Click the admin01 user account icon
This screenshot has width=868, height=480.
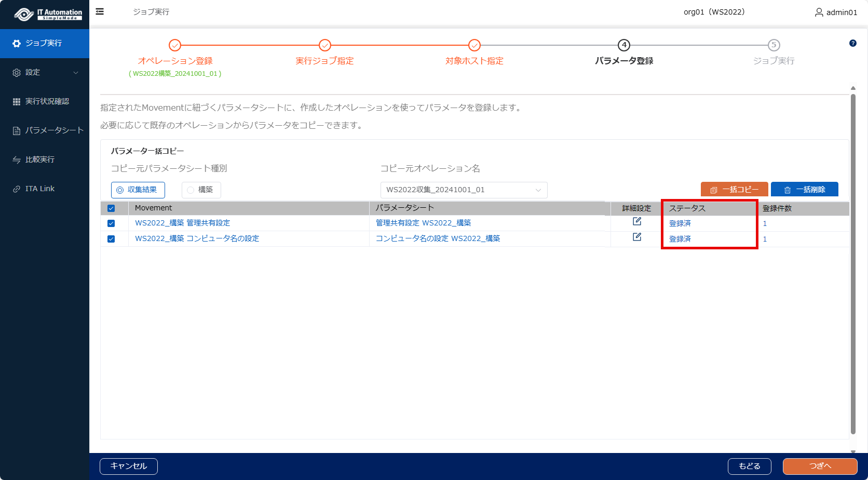[819, 12]
